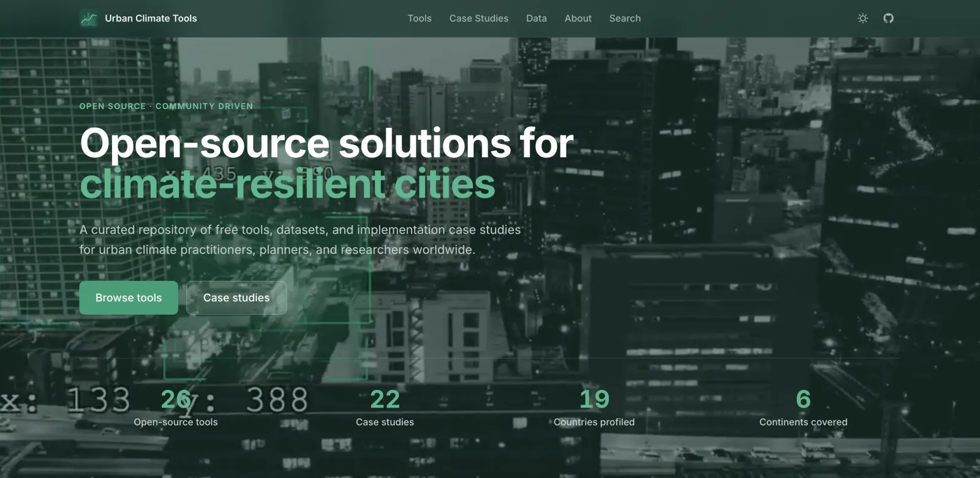The width and height of the screenshot is (980, 478).
Task: Toggle the light/dark theme sun icon
Action: [863, 18]
